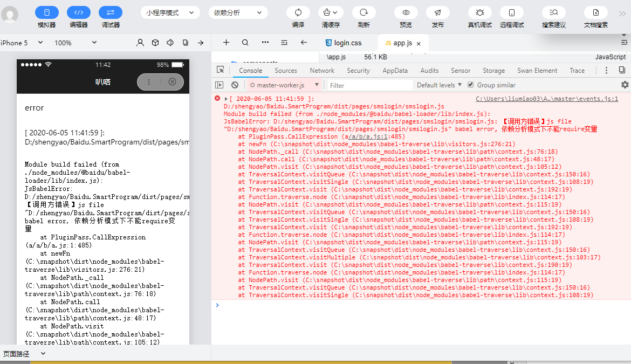Image resolution: width=631 pixels, height=364 pixels.
Task: Click the 清缓存 clear cache icon
Action: 331,12
